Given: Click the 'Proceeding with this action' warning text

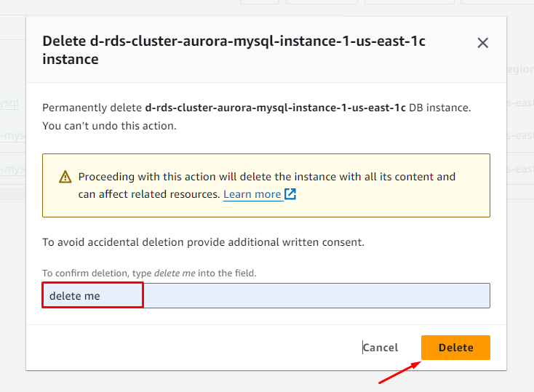Looking at the screenshot, I should 266,177.
